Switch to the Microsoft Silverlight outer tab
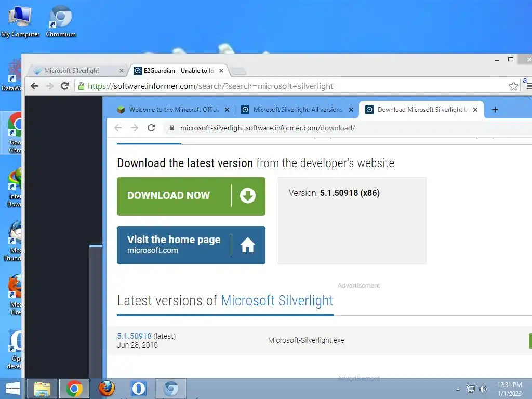532x399 pixels. tap(77, 71)
